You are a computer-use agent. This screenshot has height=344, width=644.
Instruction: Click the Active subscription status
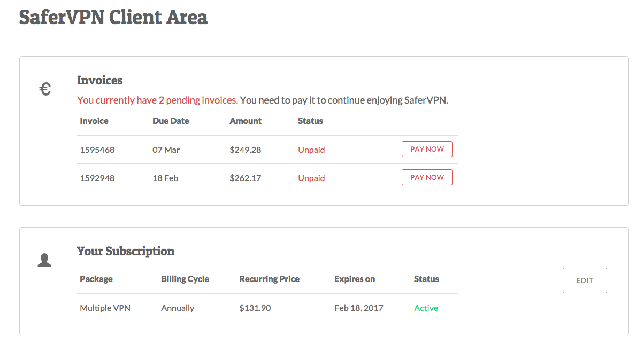[426, 308]
